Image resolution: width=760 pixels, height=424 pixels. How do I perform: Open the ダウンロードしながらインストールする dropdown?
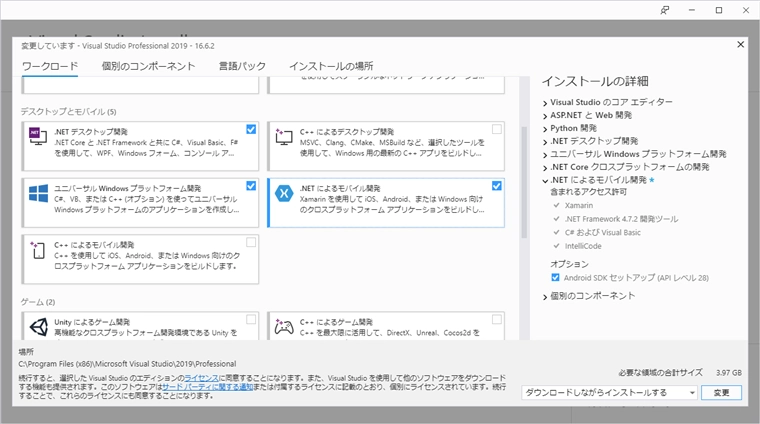[610, 393]
